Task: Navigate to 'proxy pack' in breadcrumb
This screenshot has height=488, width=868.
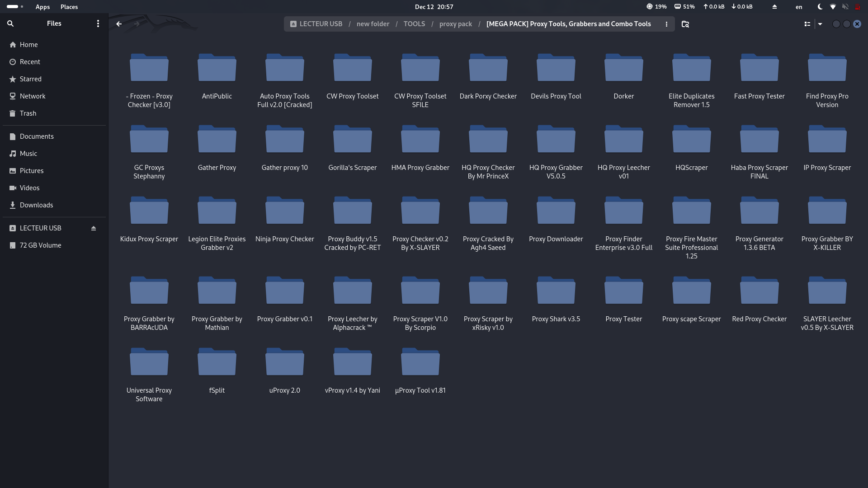Action: (x=455, y=24)
